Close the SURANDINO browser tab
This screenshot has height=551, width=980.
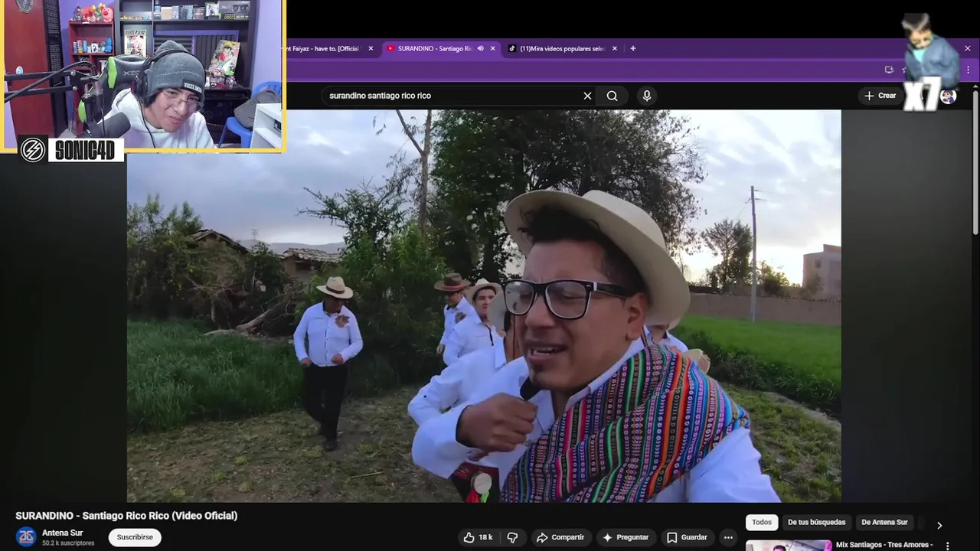point(492,48)
